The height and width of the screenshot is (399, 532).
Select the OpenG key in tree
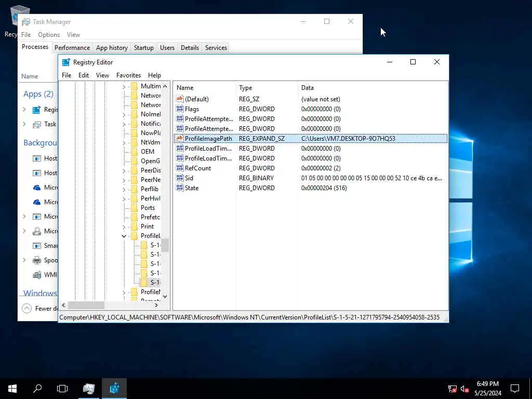[x=150, y=161]
